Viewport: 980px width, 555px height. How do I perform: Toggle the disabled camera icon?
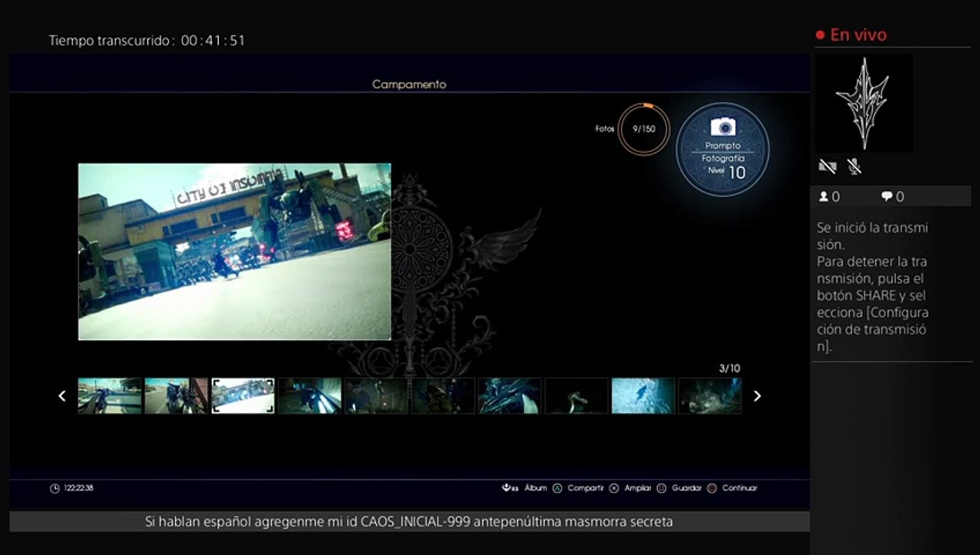pos(827,166)
